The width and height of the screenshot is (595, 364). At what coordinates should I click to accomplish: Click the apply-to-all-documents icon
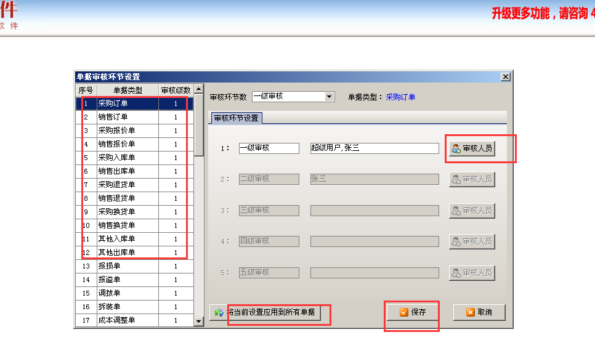tap(219, 312)
